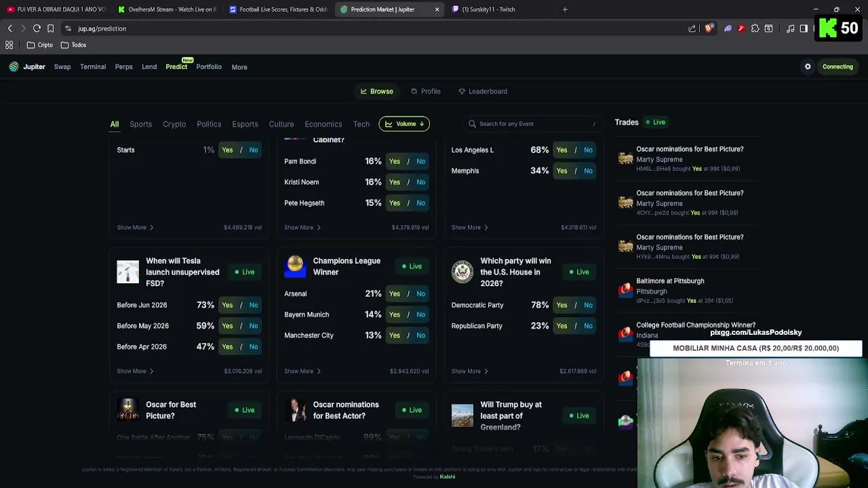Open the Volume sort dropdown
868x488 pixels.
[x=404, y=124]
